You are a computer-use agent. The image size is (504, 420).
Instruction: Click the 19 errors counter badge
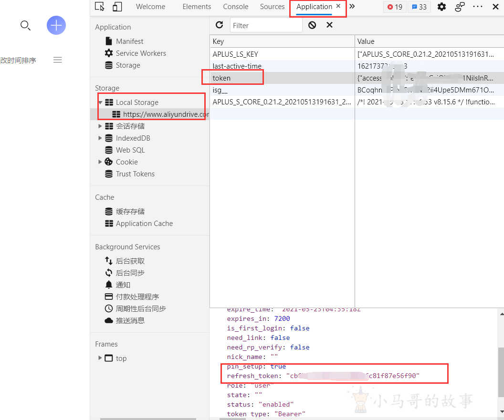tap(395, 7)
